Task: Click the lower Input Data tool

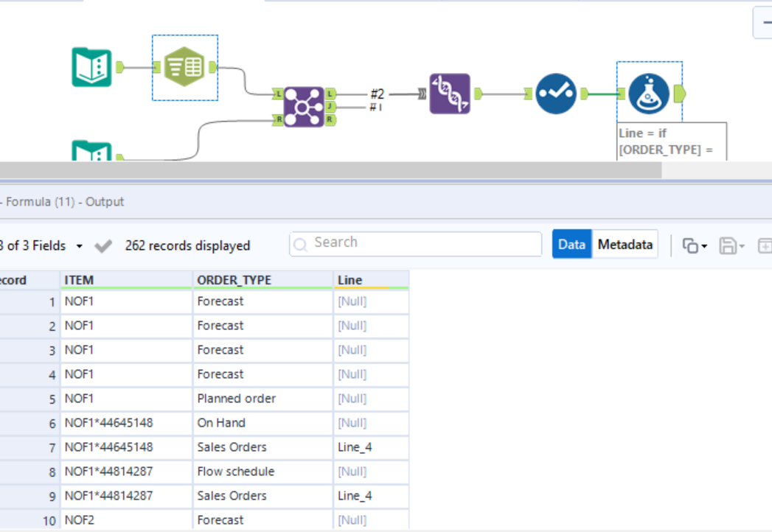Action: coord(91,153)
